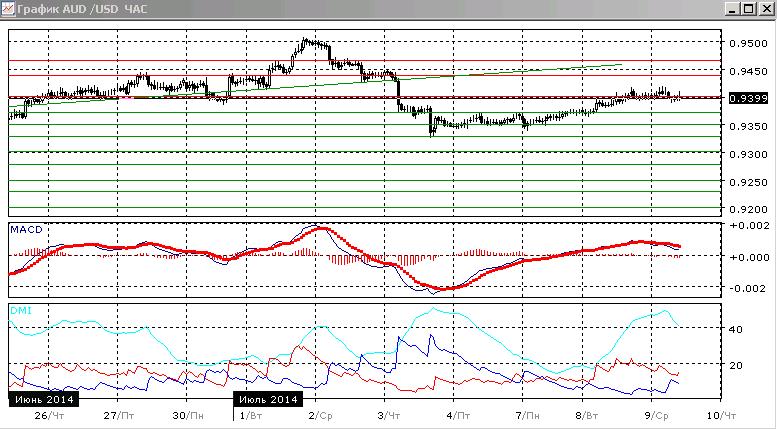
Task: Click the 0.9300 price axis label
Action: click(x=748, y=154)
